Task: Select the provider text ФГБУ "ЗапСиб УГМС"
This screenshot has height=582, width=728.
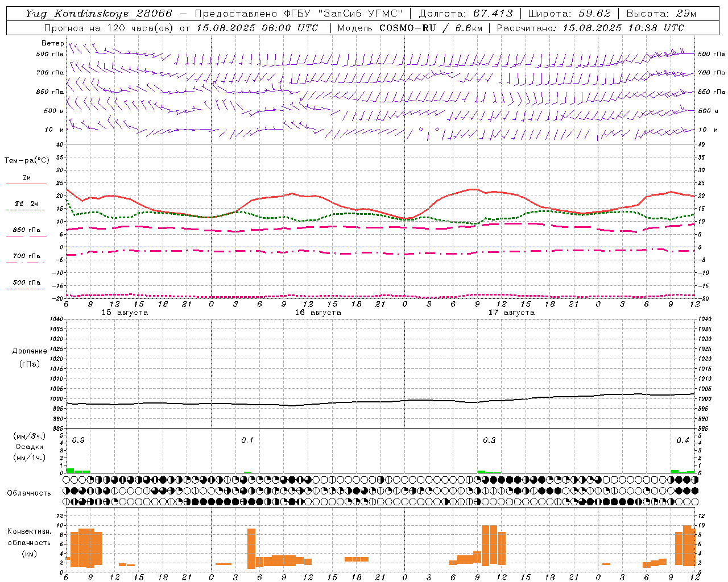Action: [343, 14]
